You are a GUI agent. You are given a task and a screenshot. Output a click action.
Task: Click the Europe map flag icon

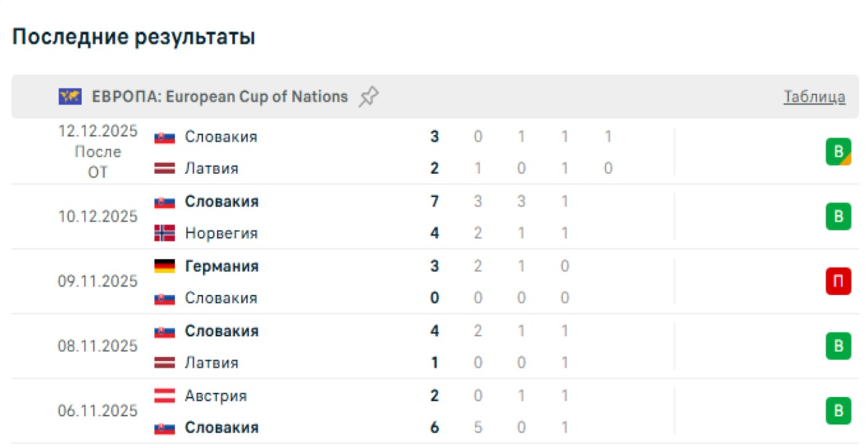70,97
